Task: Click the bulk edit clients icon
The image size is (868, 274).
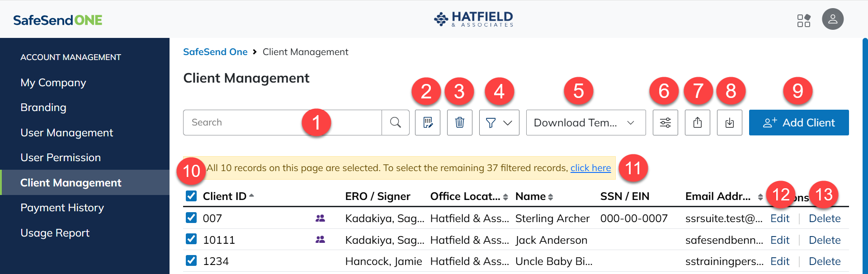Action: [428, 122]
